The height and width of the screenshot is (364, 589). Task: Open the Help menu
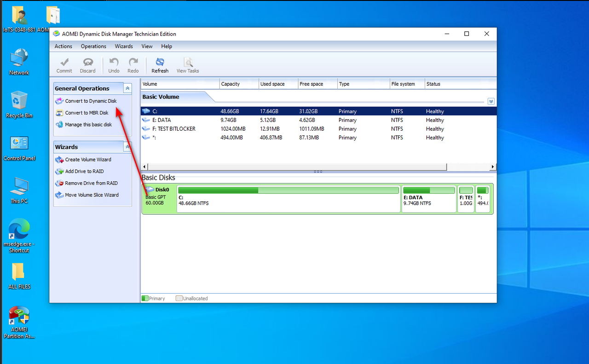click(x=167, y=46)
